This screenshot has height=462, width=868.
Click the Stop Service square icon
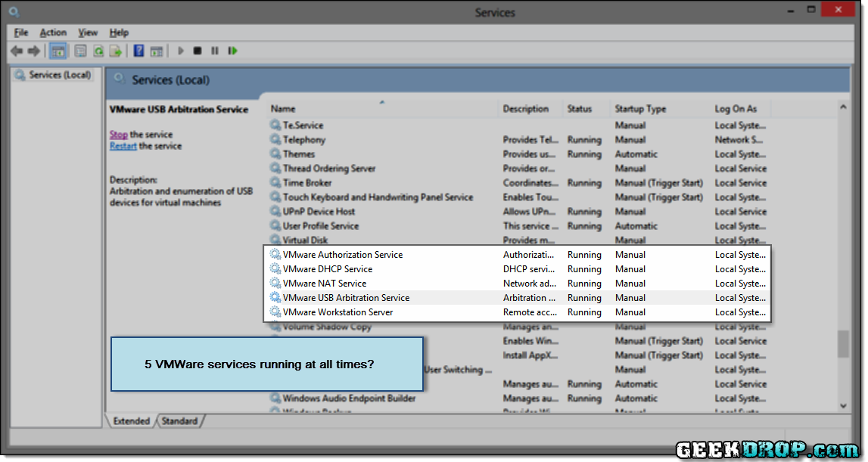tap(197, 51)
